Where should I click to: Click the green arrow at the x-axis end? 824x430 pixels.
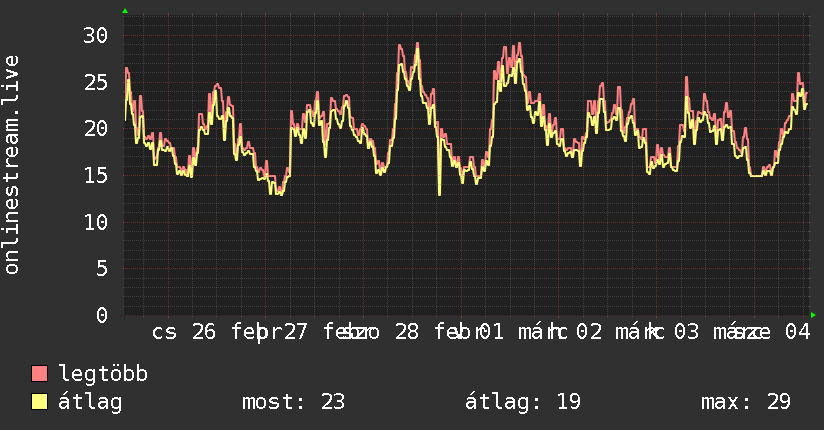coord(813,315)
